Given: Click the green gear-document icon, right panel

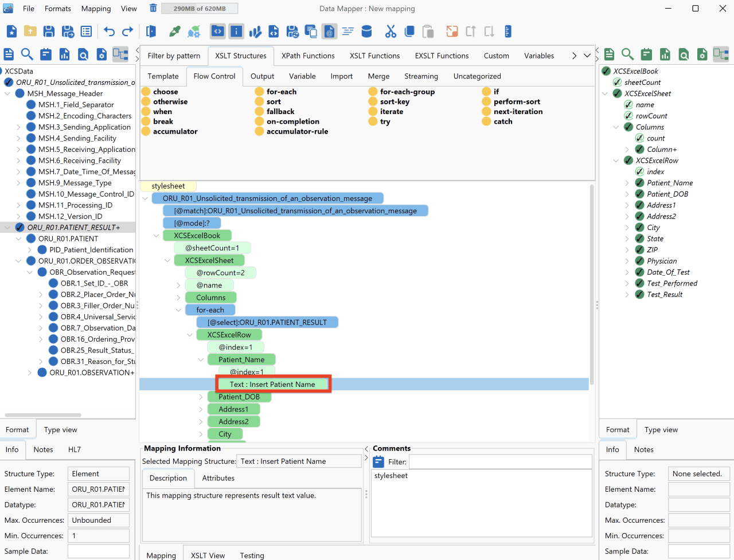Looking at the screenshot, I should (x=702, y=54).
